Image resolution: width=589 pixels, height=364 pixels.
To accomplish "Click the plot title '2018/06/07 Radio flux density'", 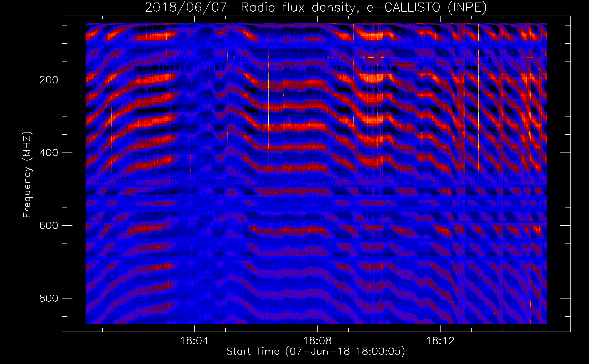I will tap(316, 8).
